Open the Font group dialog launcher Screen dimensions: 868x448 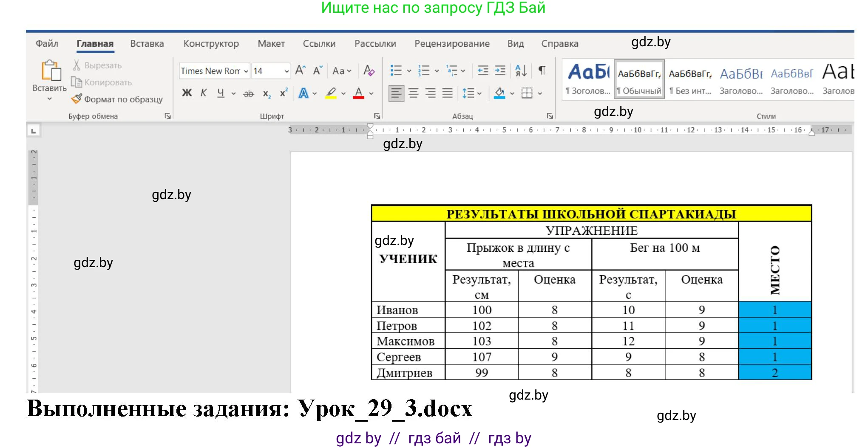point(377,116)
